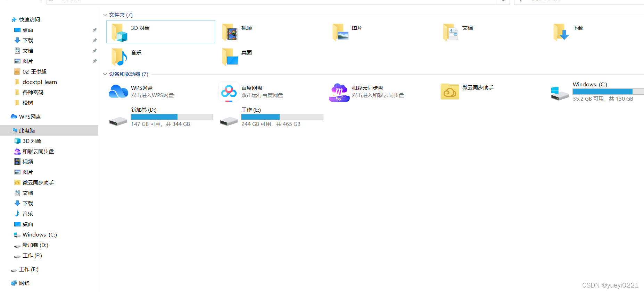644x292 pixels.
Task: Open the 文档 folder in main pane
Action: coord(451,32)
